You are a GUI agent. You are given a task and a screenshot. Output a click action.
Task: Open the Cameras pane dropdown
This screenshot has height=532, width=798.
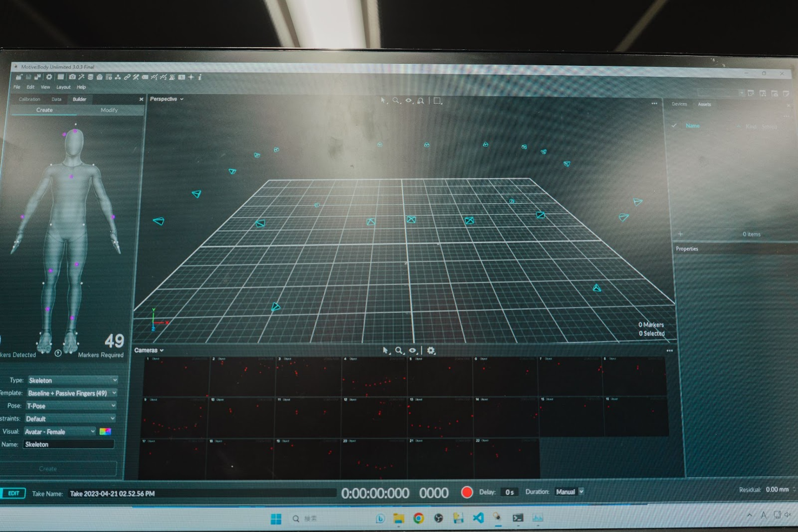[x=149, y=350]
